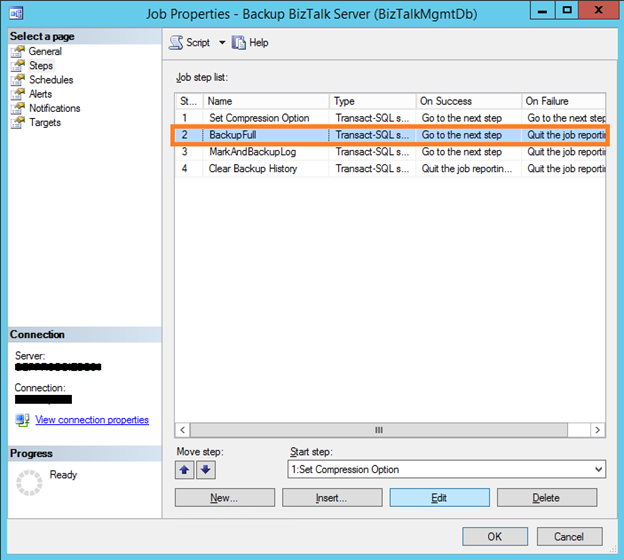Viewport: 624px width, 560px height.
Task: Move the selected step down
Action: 206,470
